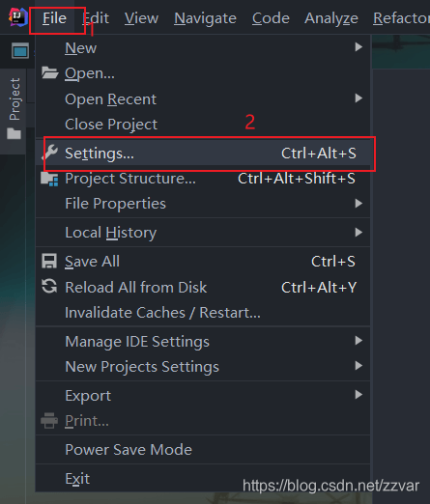Click the Settings wrench icon

49,153
